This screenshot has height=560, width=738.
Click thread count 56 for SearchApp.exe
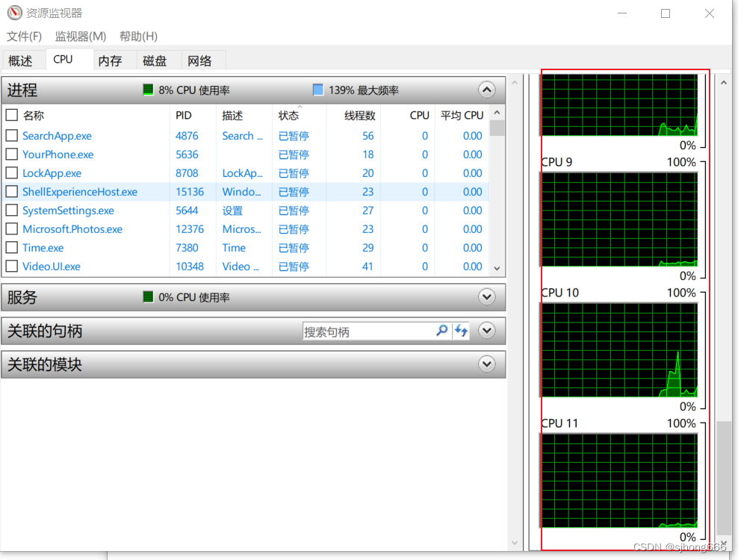coord(368,136)
